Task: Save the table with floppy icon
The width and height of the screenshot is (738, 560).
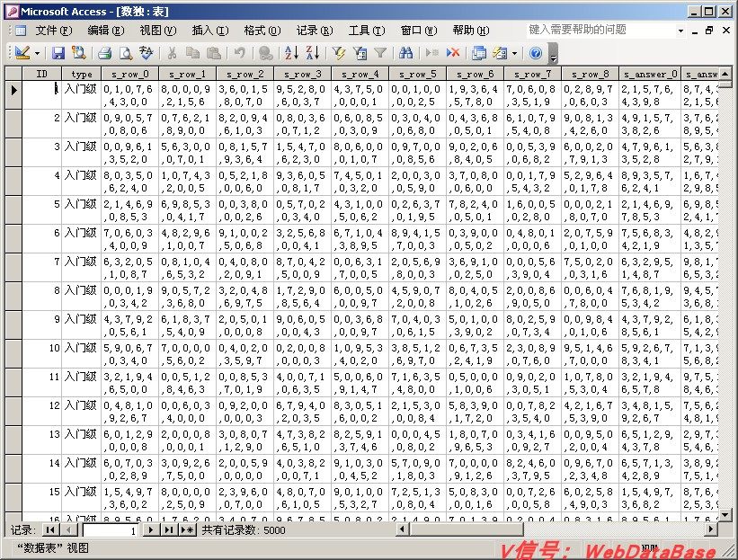Action: 58,53
